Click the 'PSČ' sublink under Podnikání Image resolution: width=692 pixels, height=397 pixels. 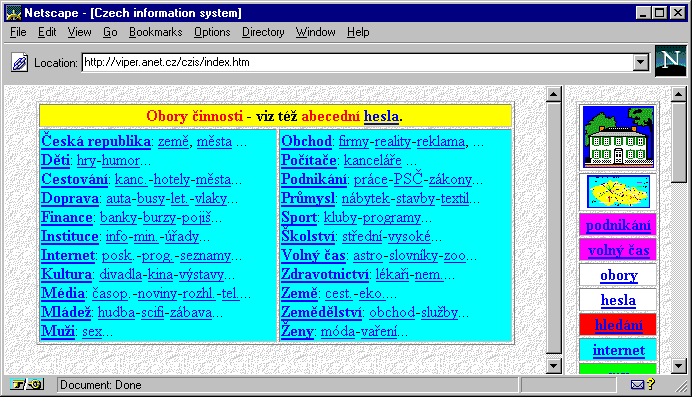(408, 179)
